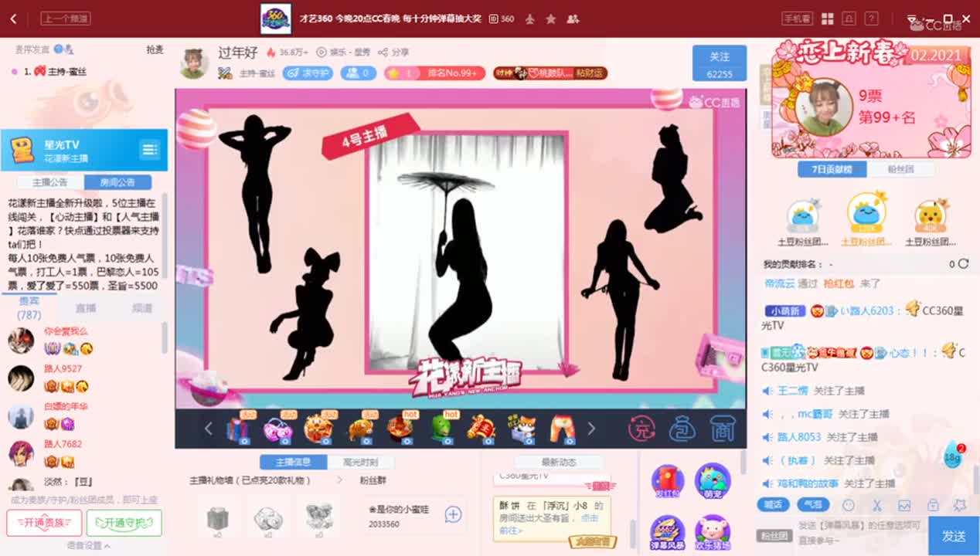
Task: Click the 开通贵族 button
Action: (x=44, y=523)
